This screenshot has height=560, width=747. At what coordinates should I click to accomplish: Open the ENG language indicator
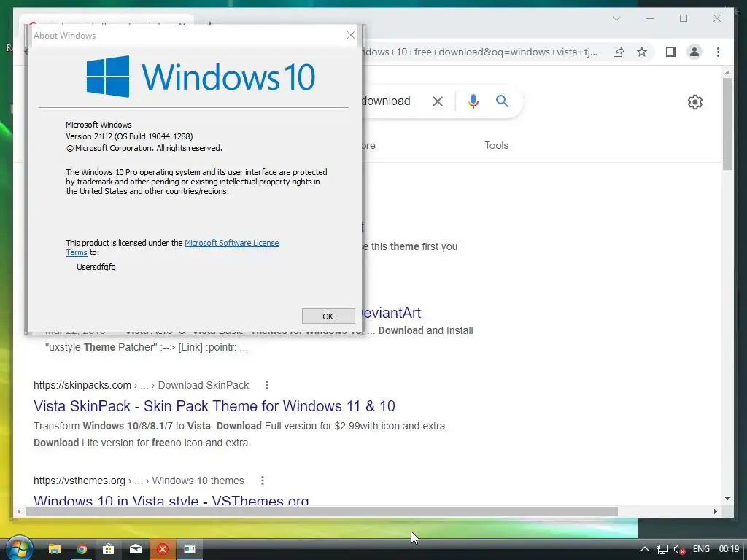point(701,549)
